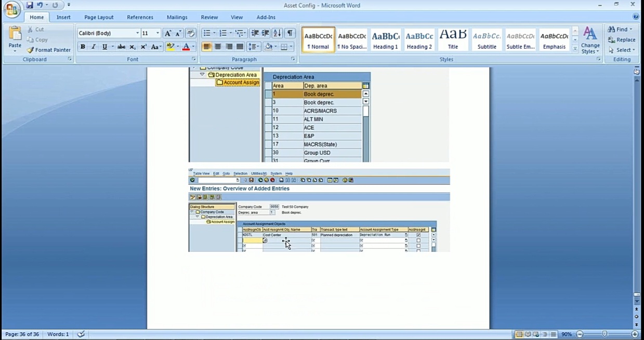This screenshot has width=644, height=340.
Task: Apply the Heading 2 style
Action: pos(419,40)
